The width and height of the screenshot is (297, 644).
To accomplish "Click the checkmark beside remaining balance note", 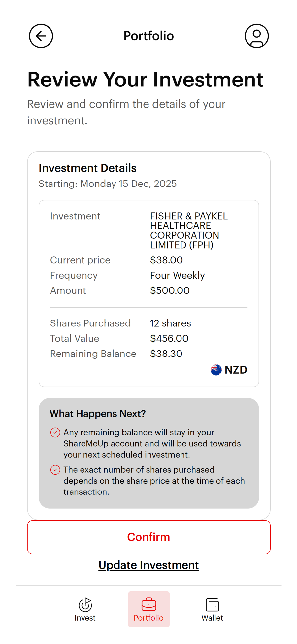I will (x=55, y=432).
